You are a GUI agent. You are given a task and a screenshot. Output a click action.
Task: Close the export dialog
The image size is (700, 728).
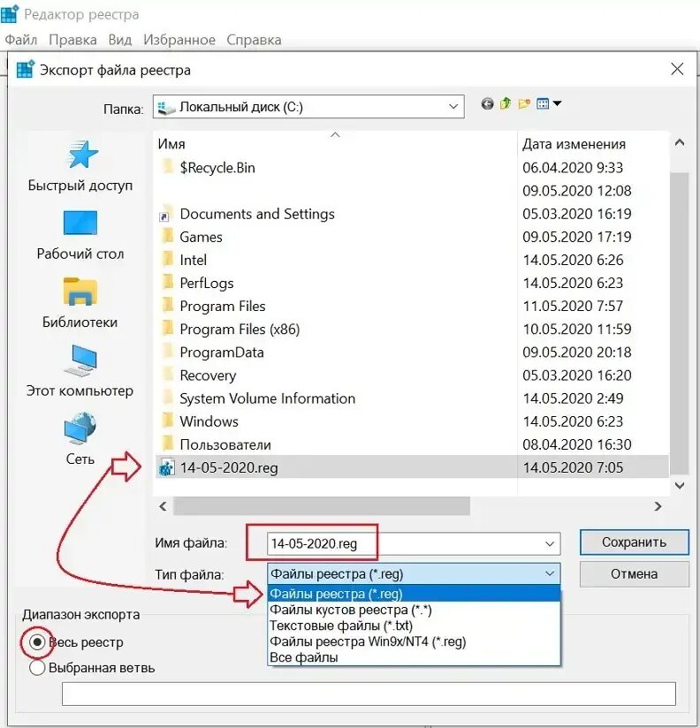coord(677,69)
